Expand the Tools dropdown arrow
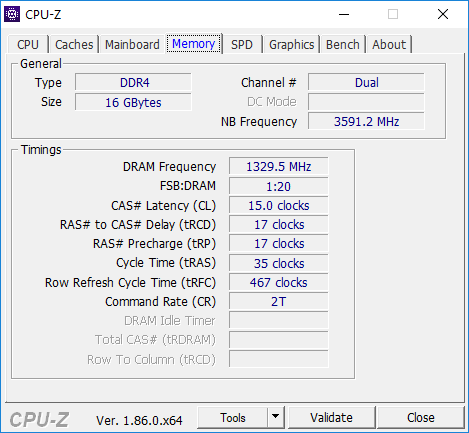Image resolution: width=469 pixels, height=433 pixels. pyautogui.click(x=275, y=417)
